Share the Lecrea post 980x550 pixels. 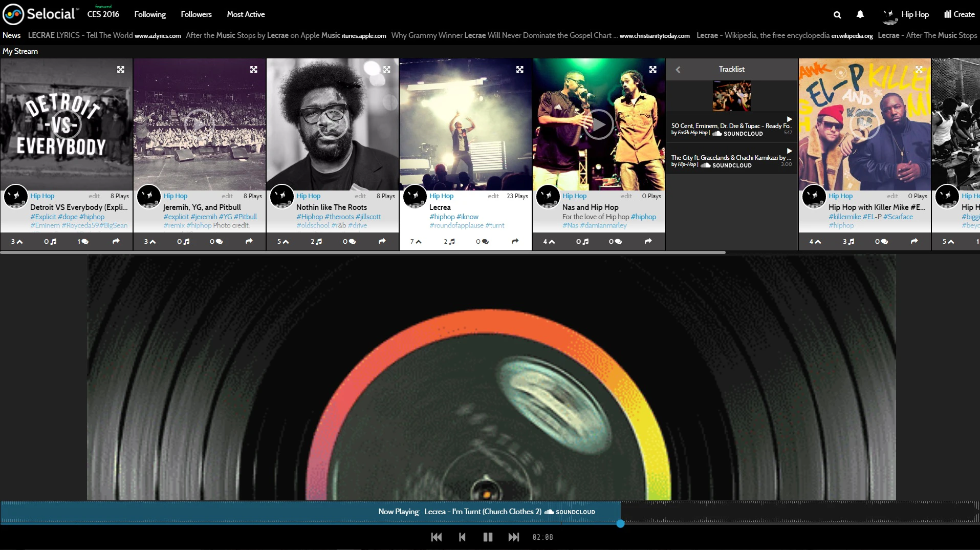click(x=515, y=241)
